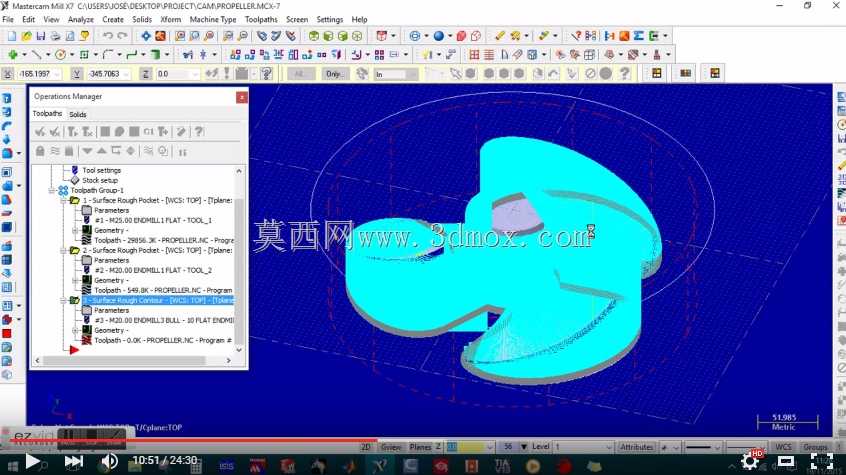Move insert arrow up with triangle icon

(x=101, y=151)
